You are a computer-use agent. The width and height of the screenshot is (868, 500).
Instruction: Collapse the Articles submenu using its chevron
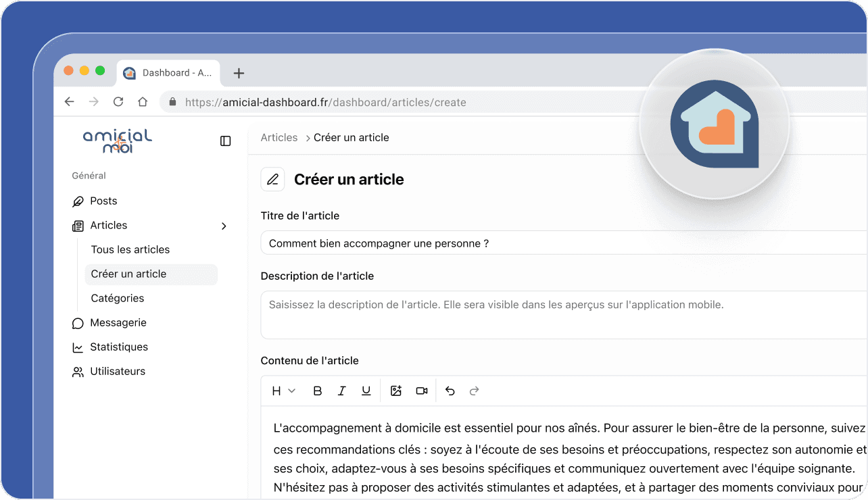point(224,226)
